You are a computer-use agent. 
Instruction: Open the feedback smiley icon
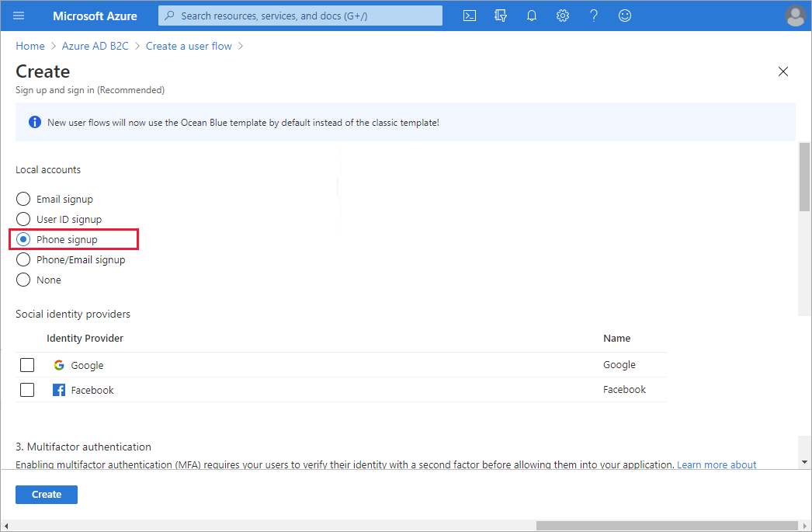tap(625, 16)
